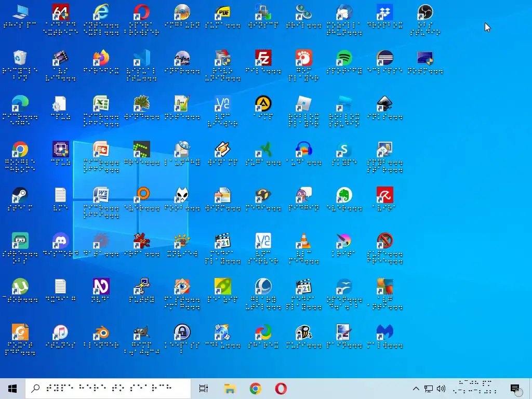Launch Evernote elephant shortcut
Image resolution: width=532 pixels, height=399 pixels.
(344, 195)
